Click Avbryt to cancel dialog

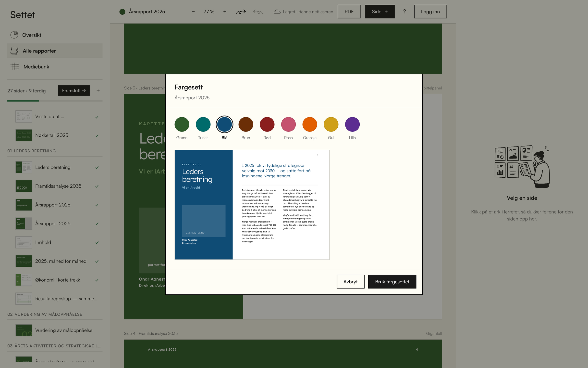[x=350, y=282]
